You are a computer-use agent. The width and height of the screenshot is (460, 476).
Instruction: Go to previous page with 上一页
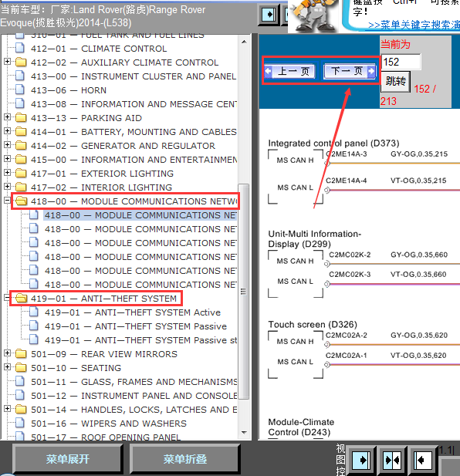click(290, 71)
